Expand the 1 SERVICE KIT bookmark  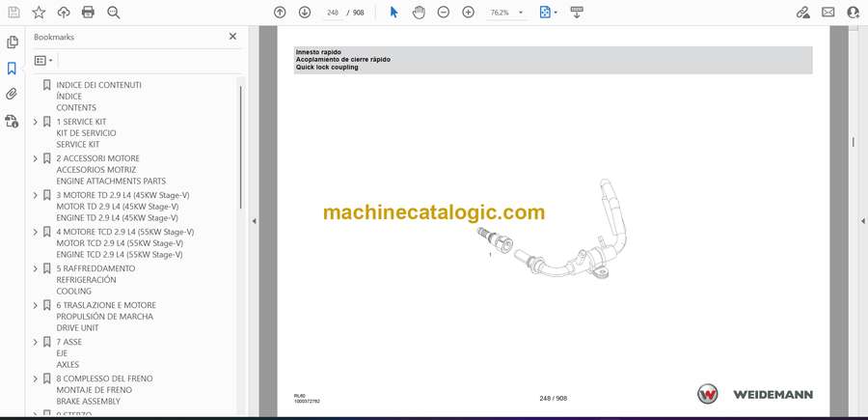pyautogui.click(x=36, y=122)
